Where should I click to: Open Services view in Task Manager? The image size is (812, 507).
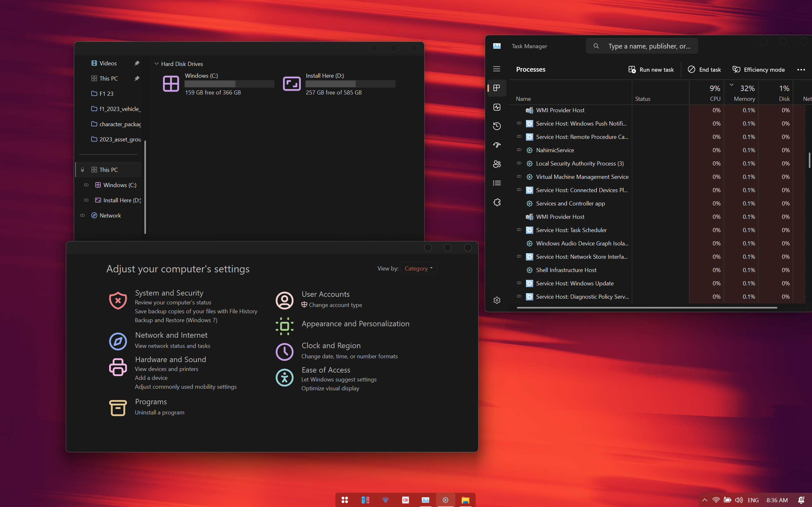point(497,202)
